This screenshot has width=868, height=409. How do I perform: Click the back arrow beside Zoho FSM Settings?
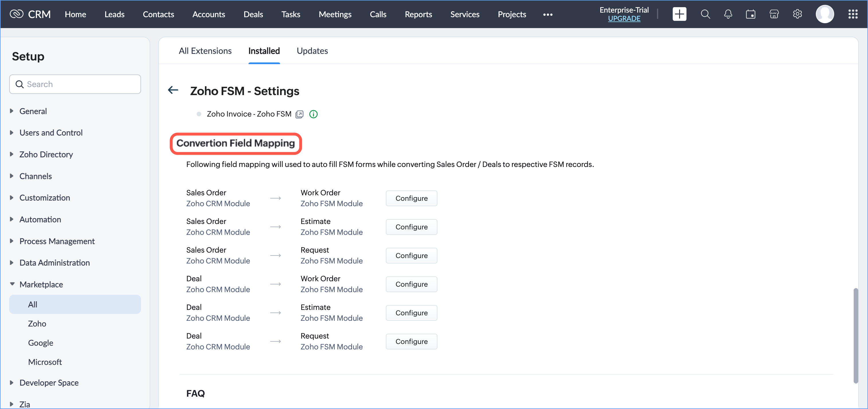click(x=173, y=90)
